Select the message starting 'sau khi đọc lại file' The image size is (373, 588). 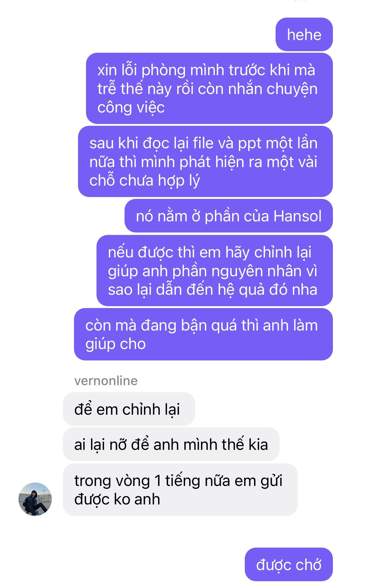(205, 162)
